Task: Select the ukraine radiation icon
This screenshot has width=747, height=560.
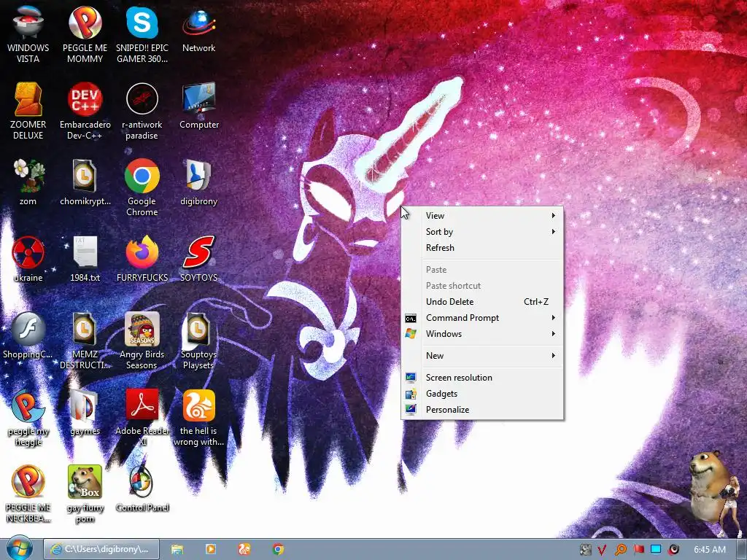Action: 28,259
